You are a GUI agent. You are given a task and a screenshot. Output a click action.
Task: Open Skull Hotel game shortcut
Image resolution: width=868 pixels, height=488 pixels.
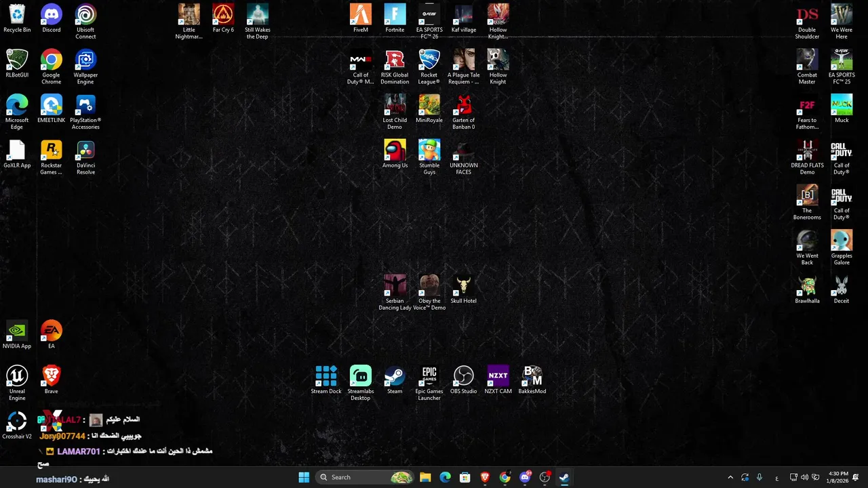tap(464, 289)
